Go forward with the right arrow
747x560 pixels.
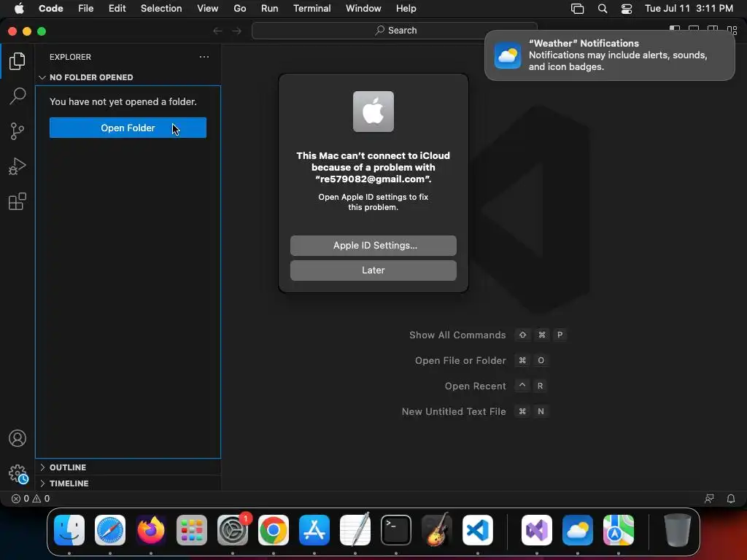(x=237, y=31)
